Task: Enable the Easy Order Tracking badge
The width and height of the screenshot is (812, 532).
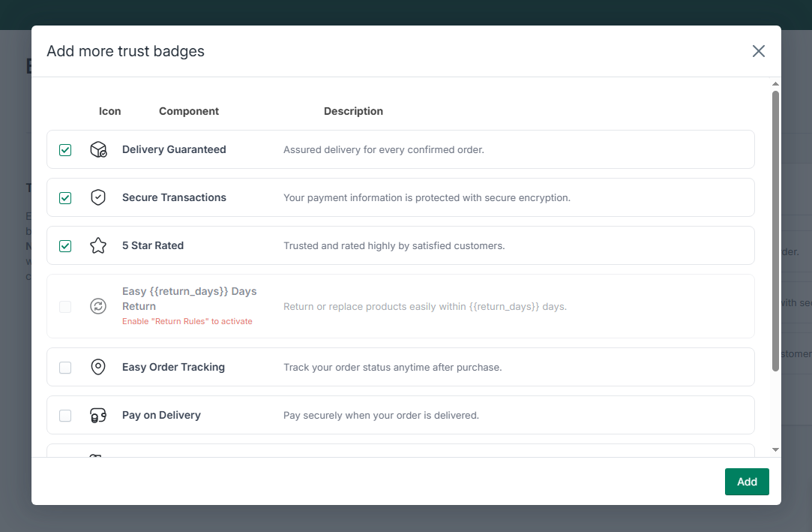Action: (x=65, y=367)
